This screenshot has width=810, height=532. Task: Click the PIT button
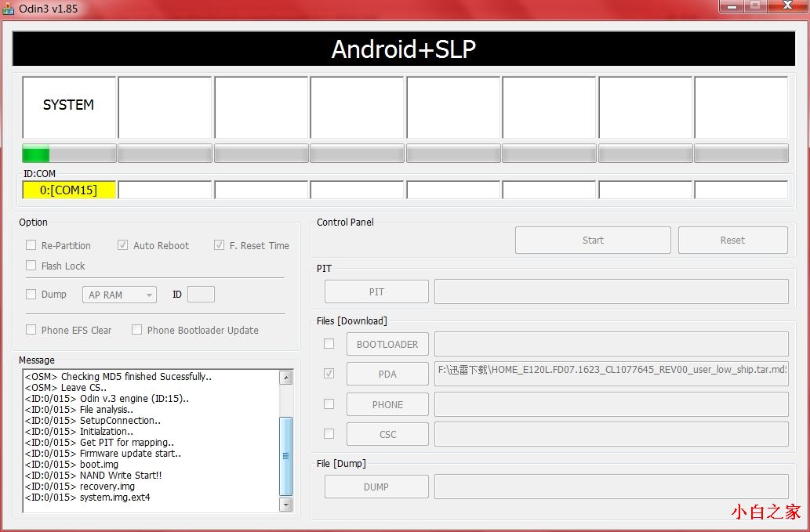376,291
